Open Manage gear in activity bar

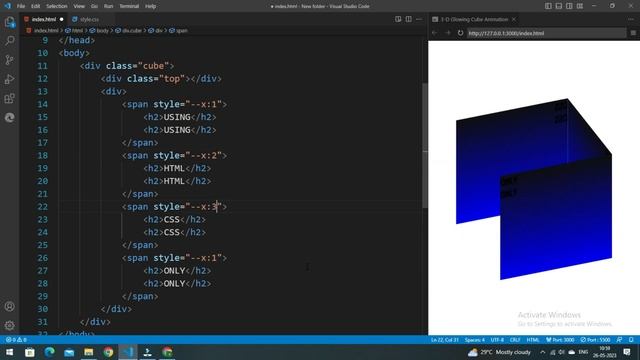(x=9, y=325)
